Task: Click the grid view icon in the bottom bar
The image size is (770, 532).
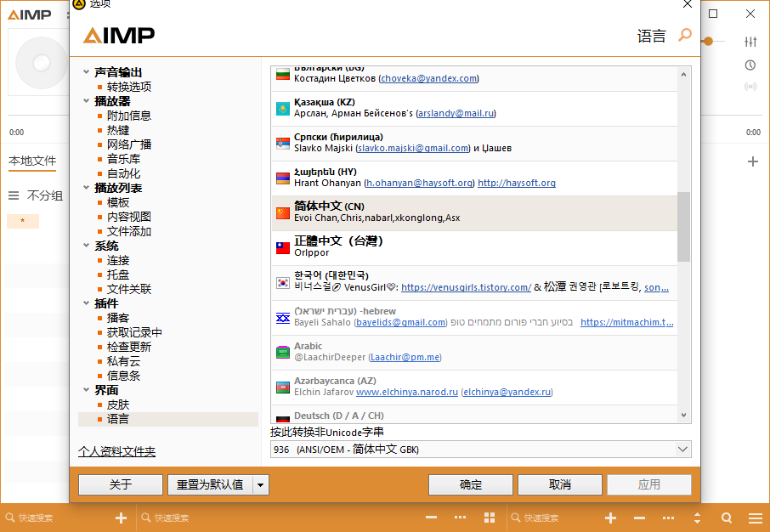Action: coord(490,518)
